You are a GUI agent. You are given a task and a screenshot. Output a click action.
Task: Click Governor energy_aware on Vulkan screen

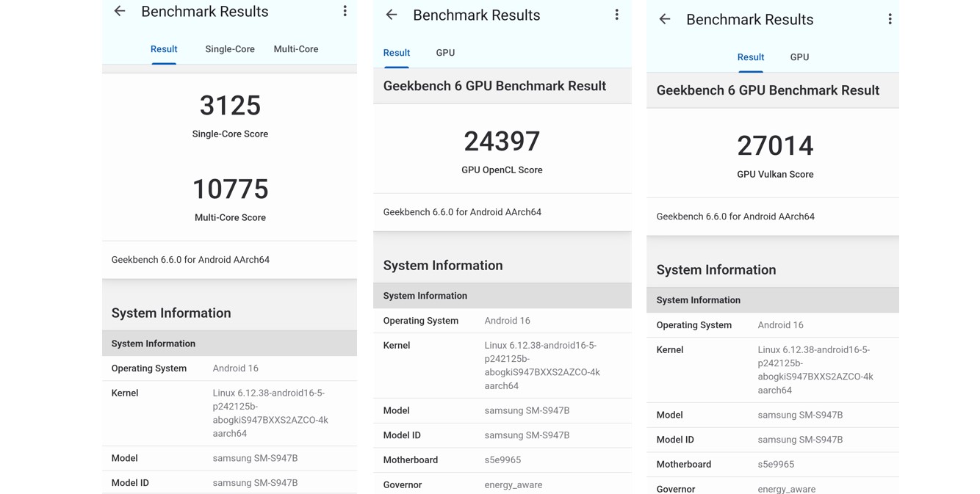(x=786, y=489)
